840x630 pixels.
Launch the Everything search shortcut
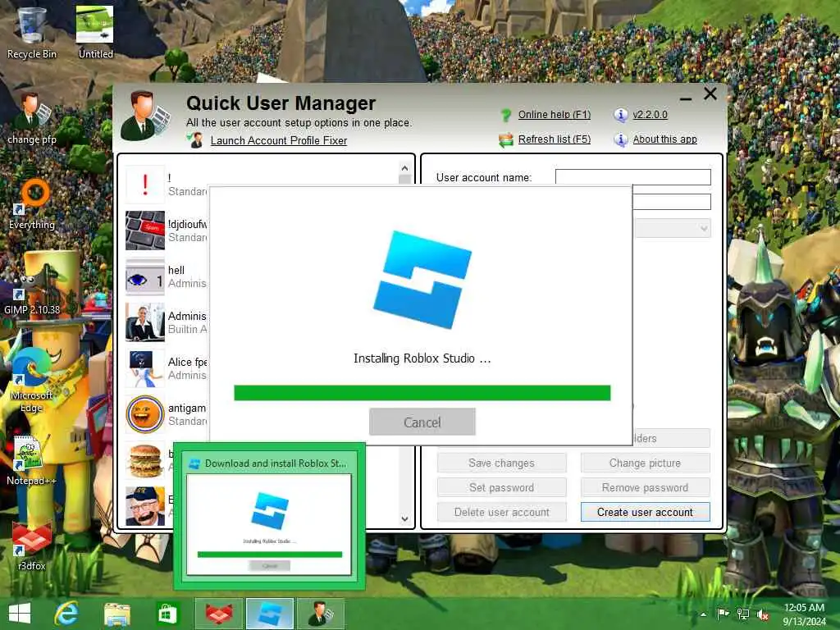[x=31, y=204]
